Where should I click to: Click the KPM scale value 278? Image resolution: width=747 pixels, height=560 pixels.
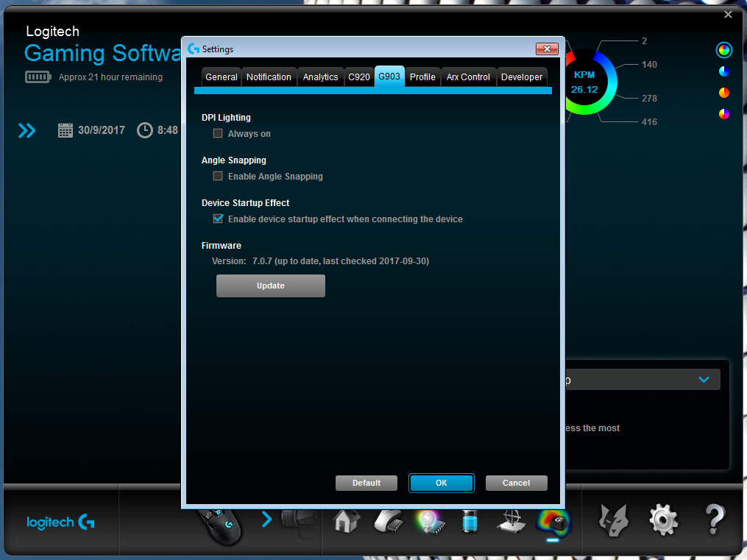[x=649, y=98]
